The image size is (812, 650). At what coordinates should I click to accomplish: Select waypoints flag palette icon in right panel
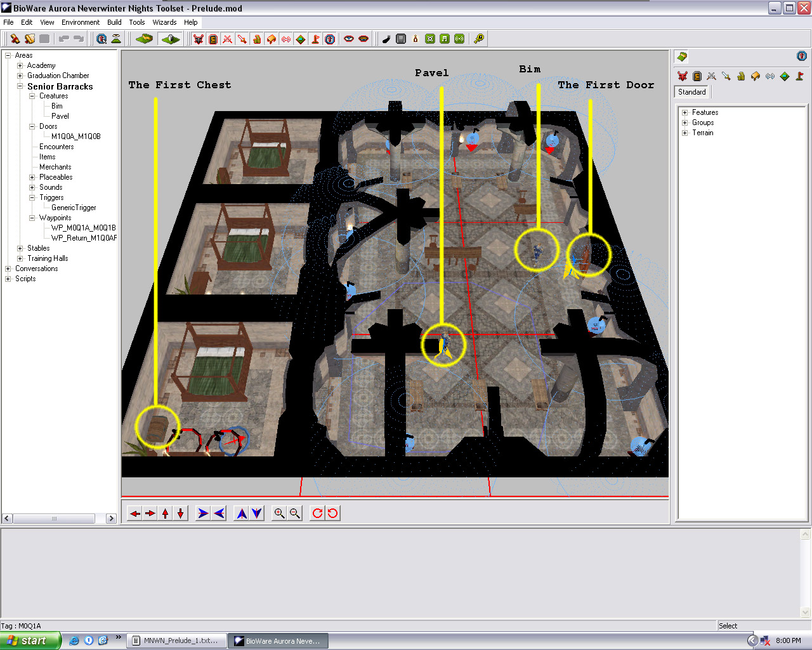tap(799, 76)
